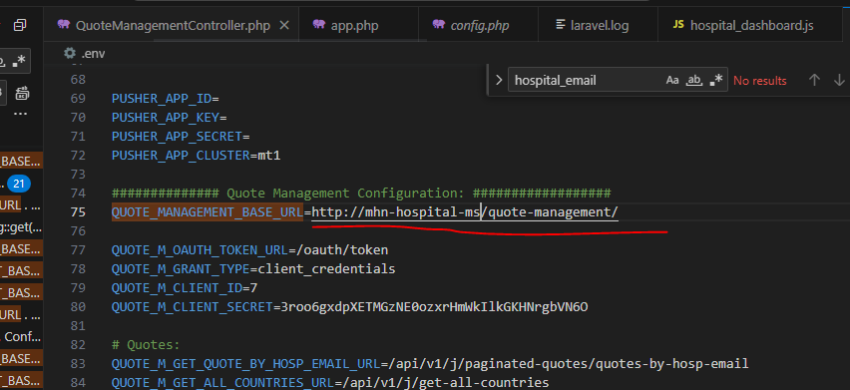Viewport: 850px width, 390px height.
Task: Click line number 80 in the gutter
Action: (78, 307)
